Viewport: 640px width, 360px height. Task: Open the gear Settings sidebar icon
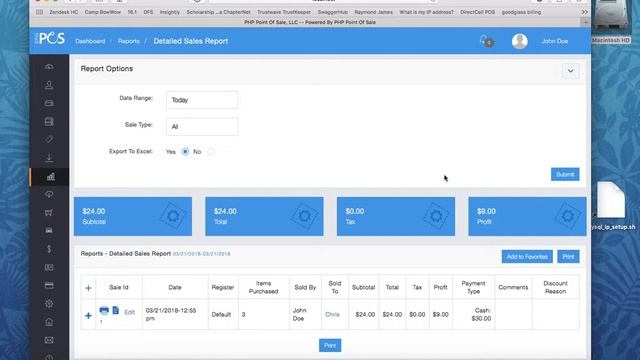point(49,304)
